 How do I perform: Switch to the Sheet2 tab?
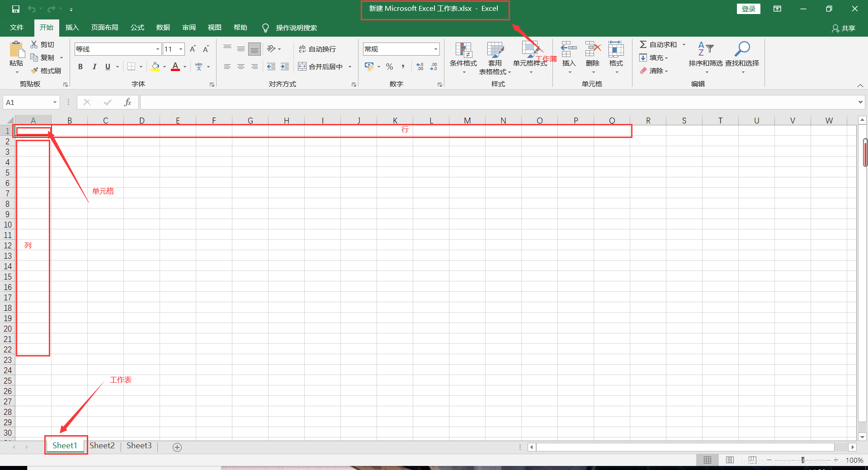coord(102,446)
